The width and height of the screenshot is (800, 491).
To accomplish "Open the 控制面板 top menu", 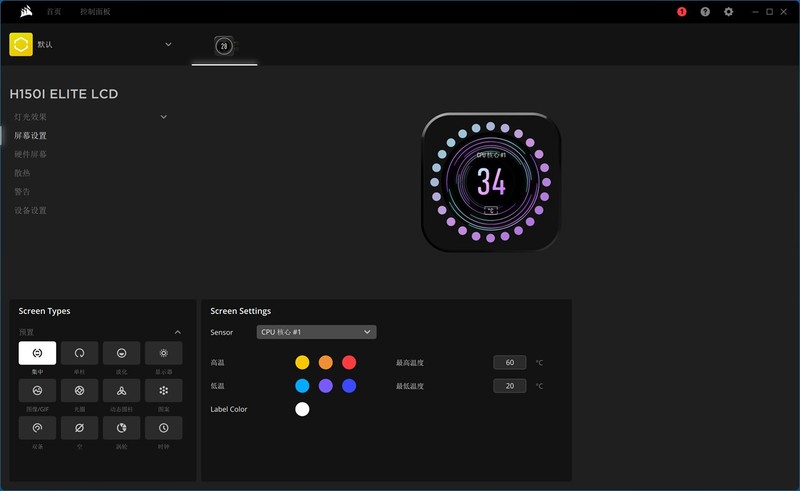I will point(95,11).
